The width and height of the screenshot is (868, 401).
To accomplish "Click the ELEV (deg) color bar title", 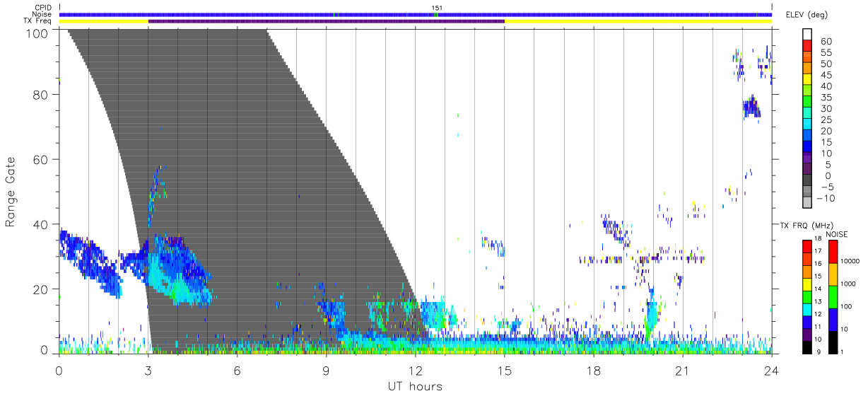I will [x=809, y=15].
